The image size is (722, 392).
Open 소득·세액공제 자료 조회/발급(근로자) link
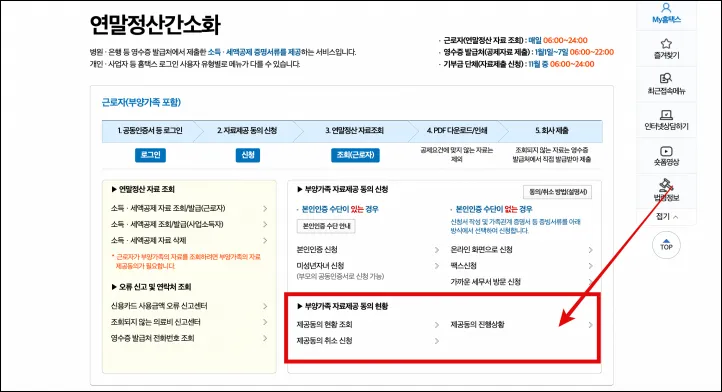[168, 208]
